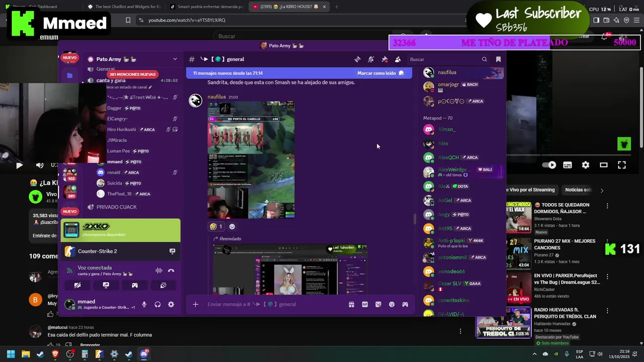Screen dimensions: 644x362
Task: Open pinned messages in Discord
Action: click(x=384, y=59)
